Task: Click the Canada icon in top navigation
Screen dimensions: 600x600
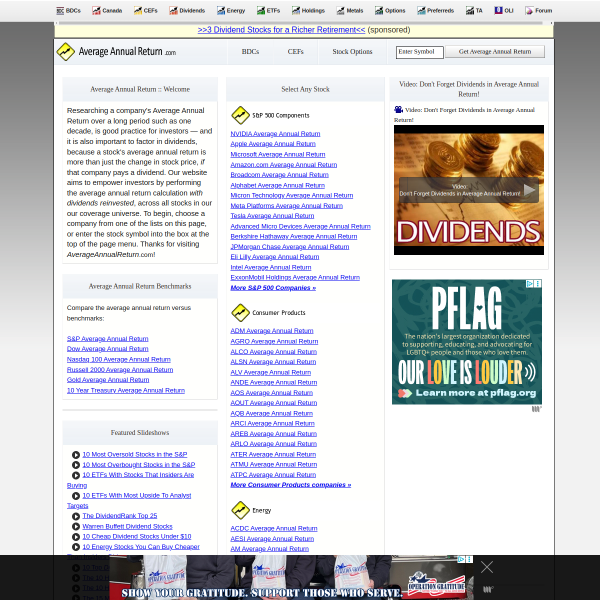Action: pos(96,11)
